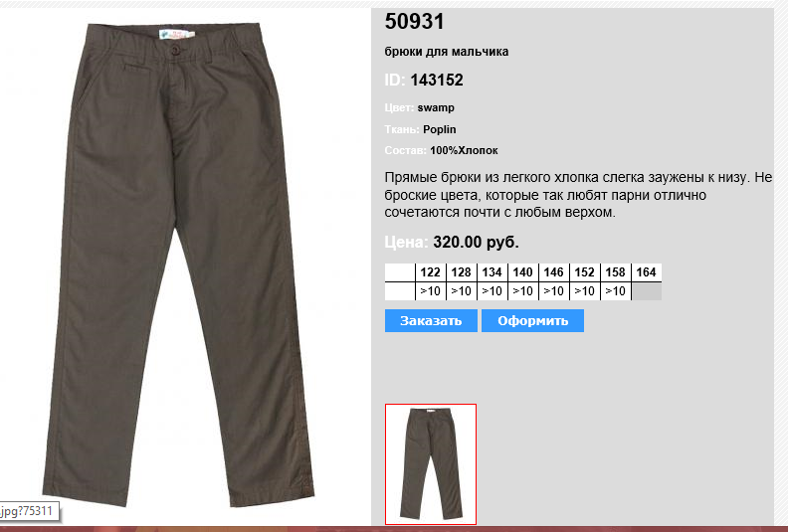Click the Оформить button

coord(532,320)
